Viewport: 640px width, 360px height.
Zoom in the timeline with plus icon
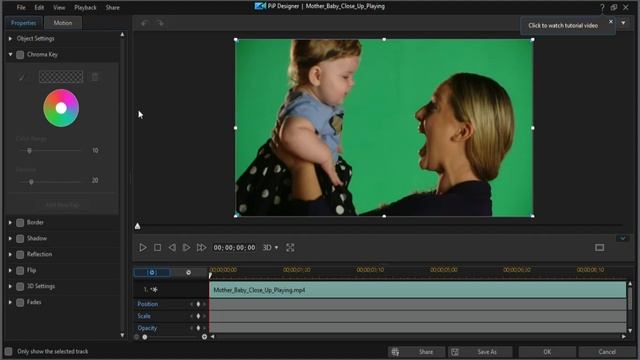coord(204,337)
